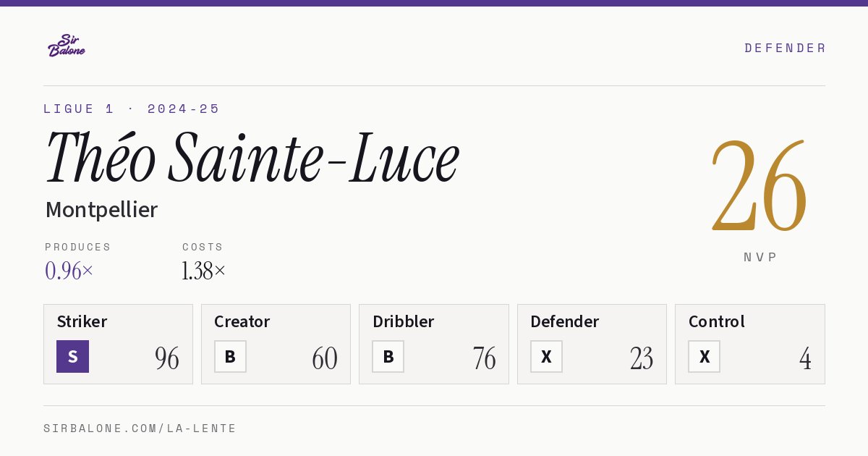
Task: Select the Creator rating card
Action: tap(276, 344)
